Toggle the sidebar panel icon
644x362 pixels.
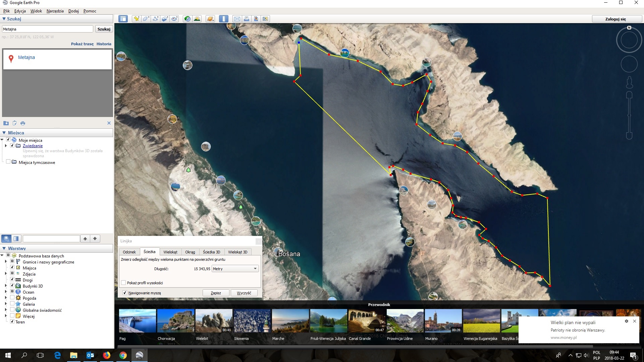coord(123,19)
